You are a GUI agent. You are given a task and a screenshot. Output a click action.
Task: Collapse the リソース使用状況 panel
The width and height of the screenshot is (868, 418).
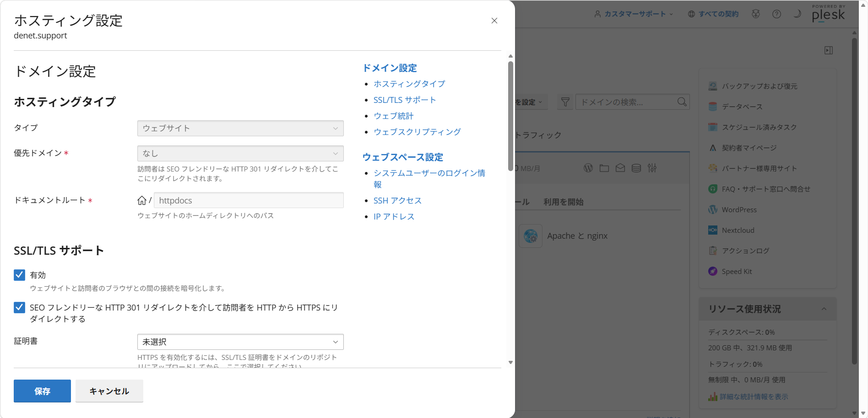click(x=824, y=309)
